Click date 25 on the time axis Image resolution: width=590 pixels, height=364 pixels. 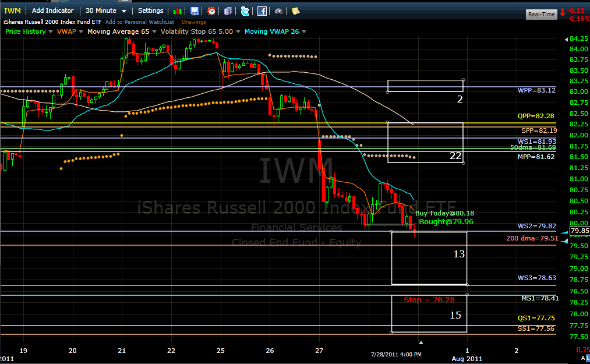[x=221, y=351]
